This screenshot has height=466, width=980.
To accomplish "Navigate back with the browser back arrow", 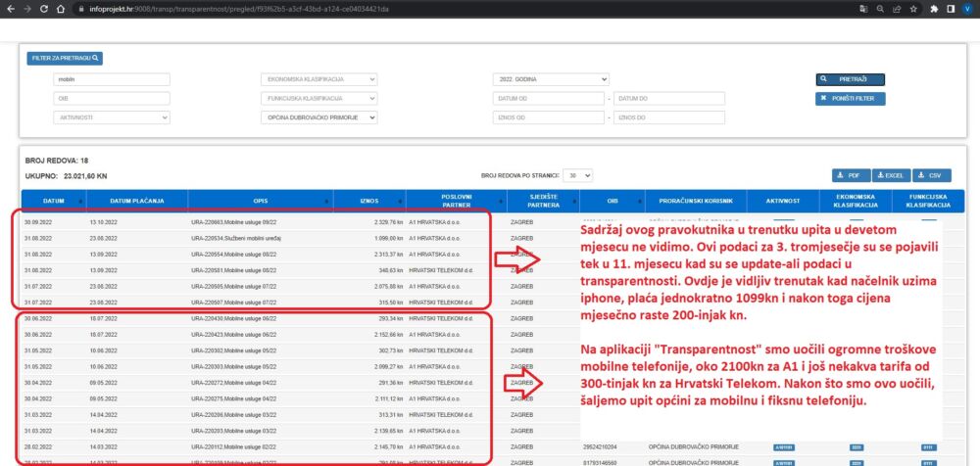I will [x=9, y=8].
